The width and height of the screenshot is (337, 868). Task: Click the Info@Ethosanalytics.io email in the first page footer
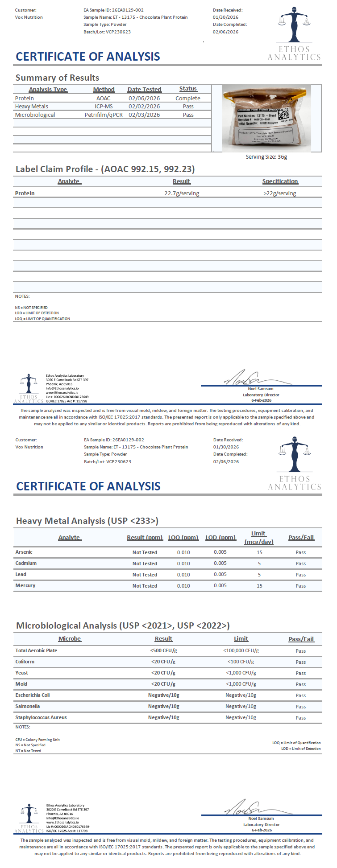(x=62, y=388)
